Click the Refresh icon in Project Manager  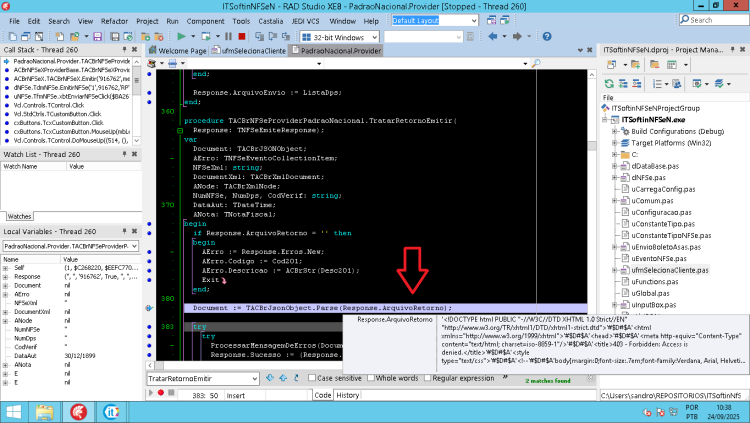point(609,84)
